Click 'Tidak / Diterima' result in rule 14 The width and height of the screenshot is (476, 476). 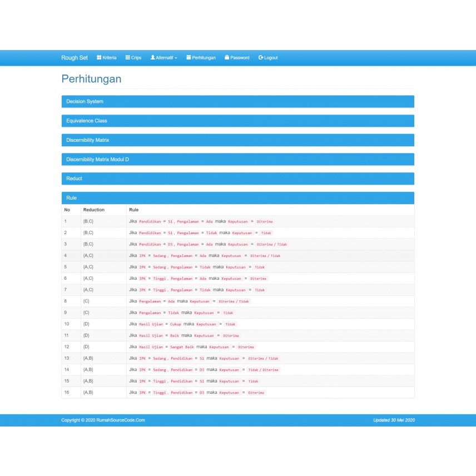point(263,370)
